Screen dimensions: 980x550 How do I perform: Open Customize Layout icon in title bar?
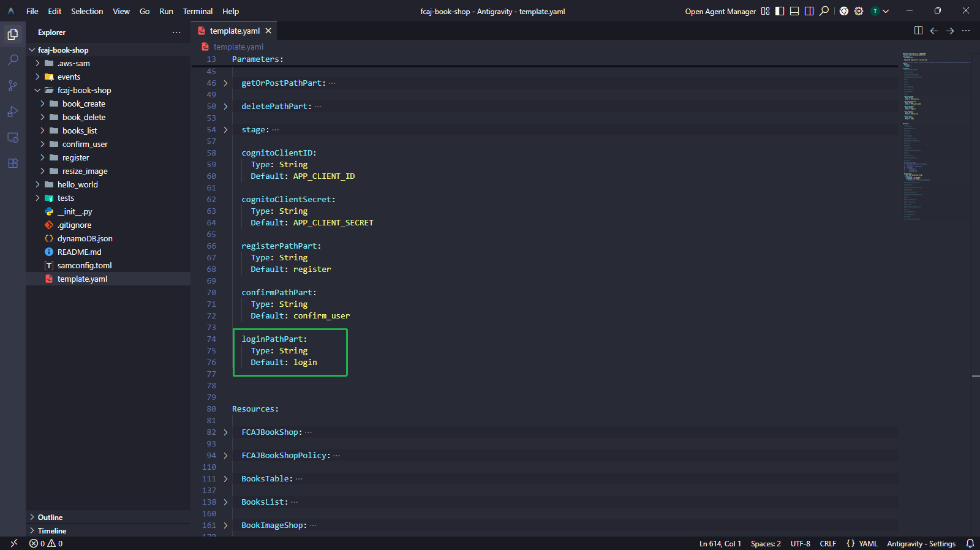click(765, 11)
